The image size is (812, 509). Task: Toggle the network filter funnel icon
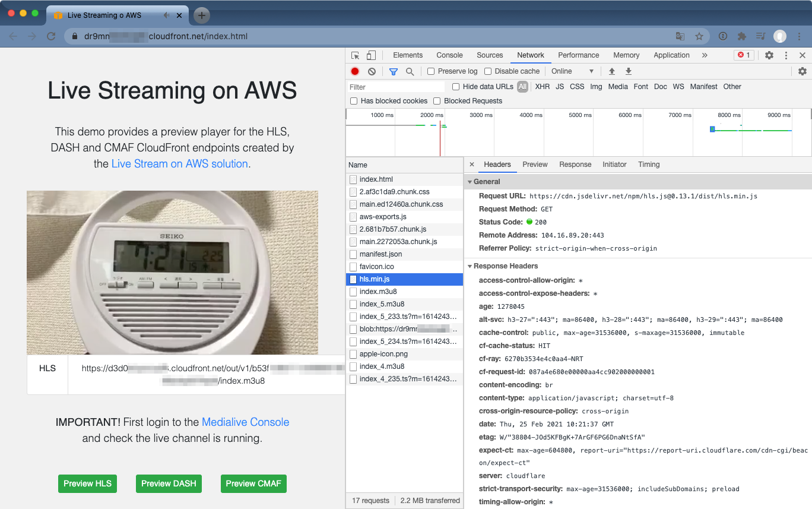[394, 71]
